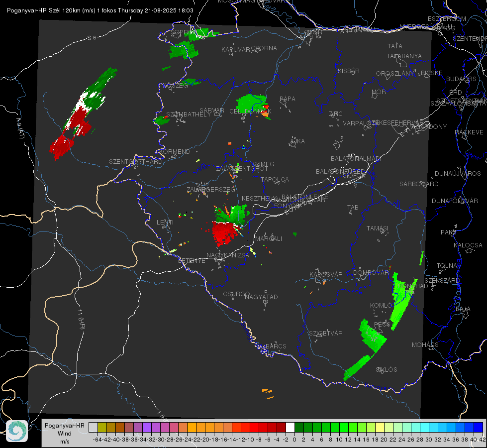487x448 pixels.
Task: Click the NAGYATAD city label
Action: [x=261, y=297]
